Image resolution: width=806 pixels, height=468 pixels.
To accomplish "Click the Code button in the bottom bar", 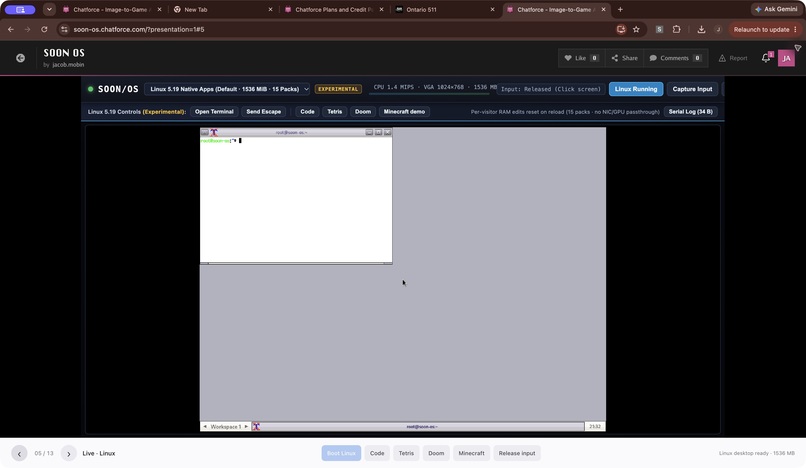I will pos(377,453).
